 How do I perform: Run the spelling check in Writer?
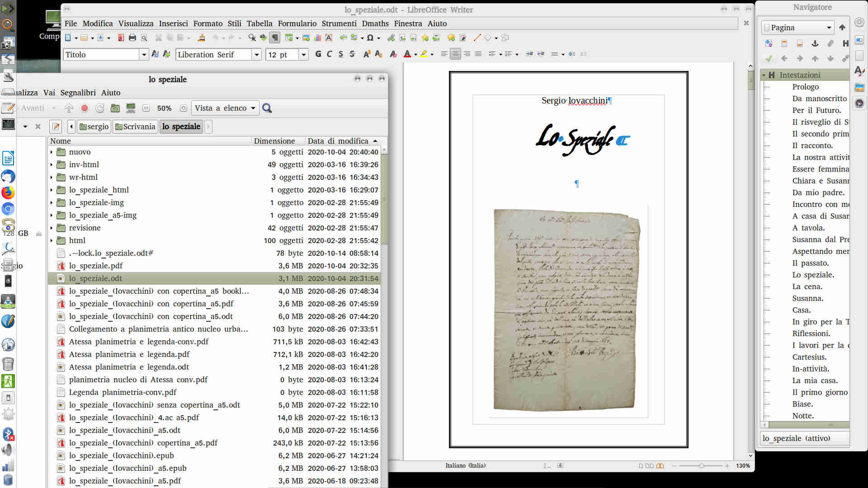(263, 38)
